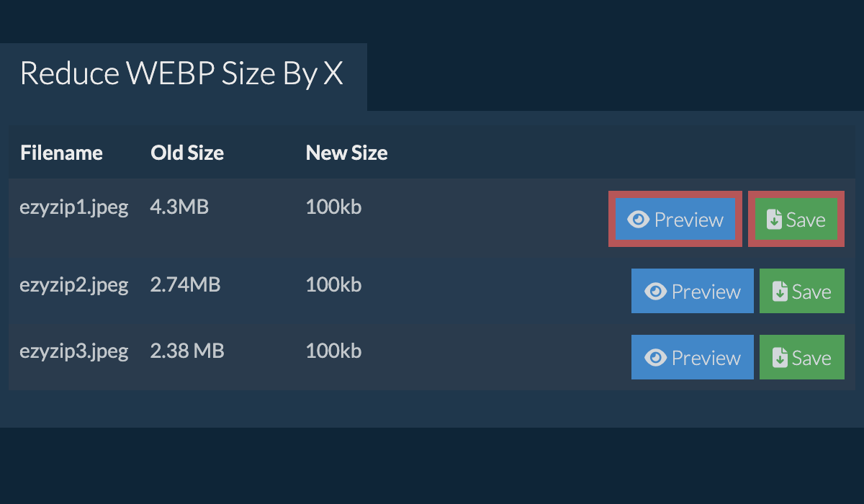Click the Filename column header
This screenshot has width=864, height=504.
click(x=61, y=153)
